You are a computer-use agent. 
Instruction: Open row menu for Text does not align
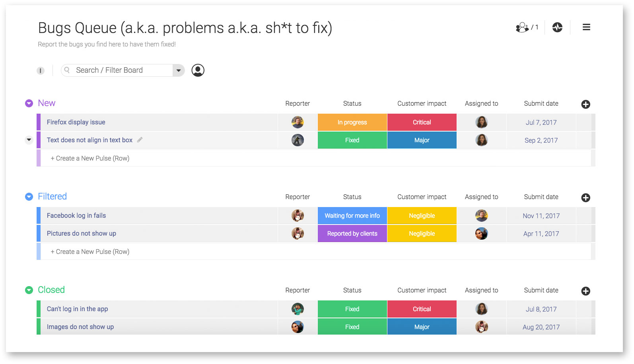coord(29,140)
